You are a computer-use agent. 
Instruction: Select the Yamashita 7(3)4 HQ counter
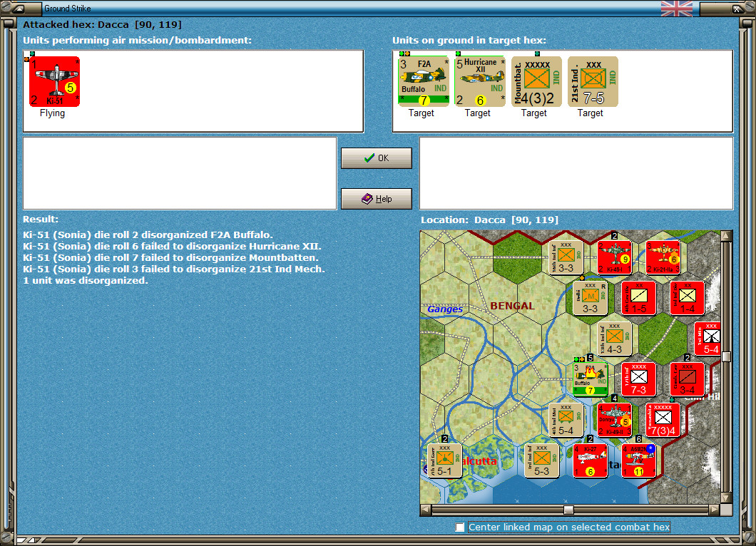[663, 420]
